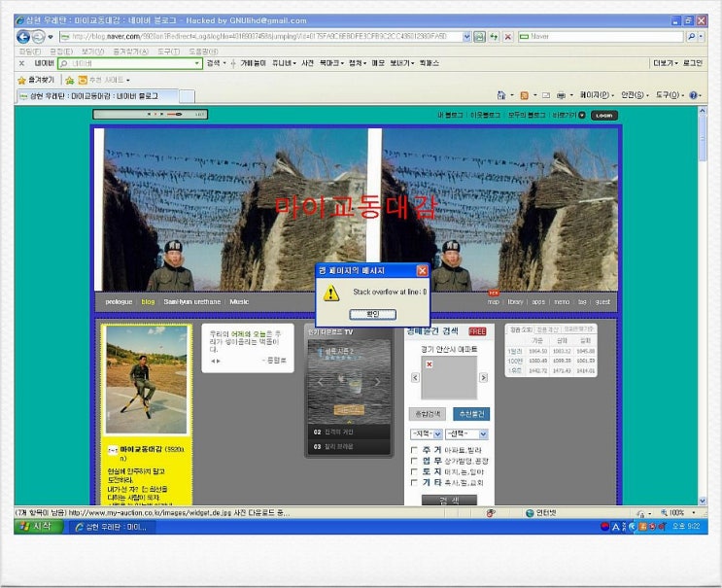Click the warning icon in the alert dialog
Image resolution: width=722 pixels, height=588 pixels.
pos(331,293)
